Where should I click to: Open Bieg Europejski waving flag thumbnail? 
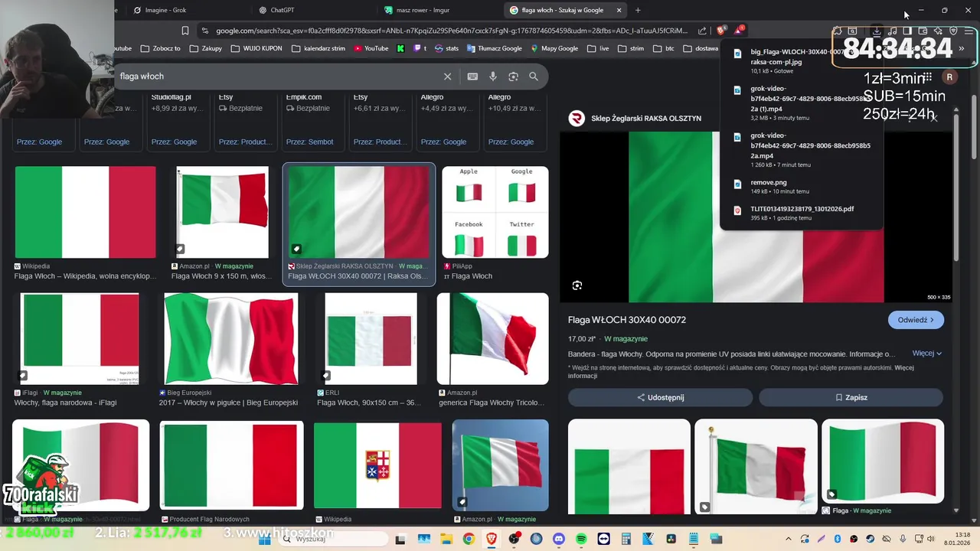click(x=230, y=338)
